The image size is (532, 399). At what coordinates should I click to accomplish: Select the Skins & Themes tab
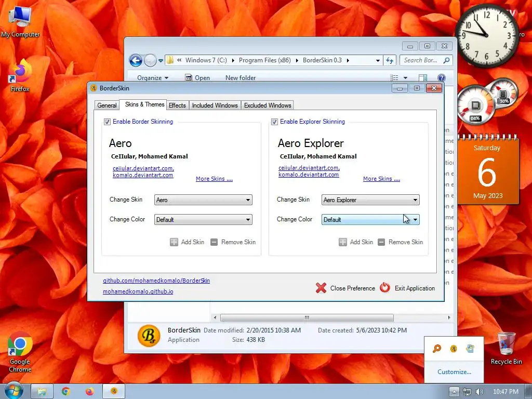(x=144, y=104)
